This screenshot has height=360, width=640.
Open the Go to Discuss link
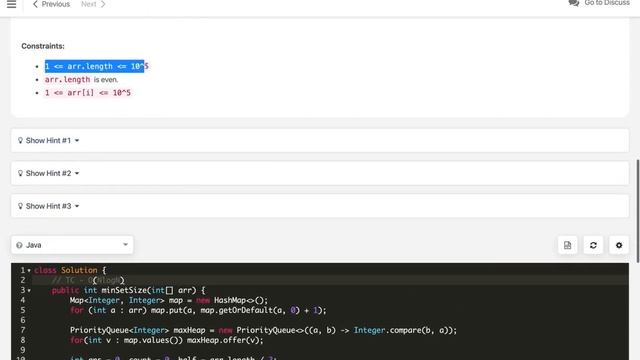[x=607, y=3]
